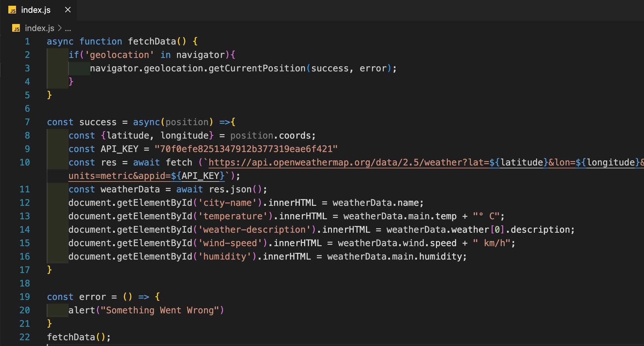
Task: Click line number 7 in gutter
Action: [27, 122]
